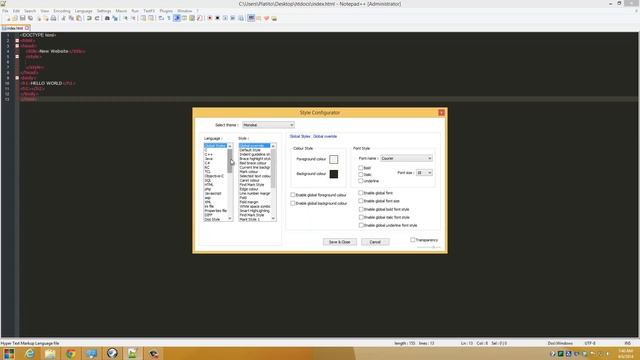
Task: Open the Search menu
Action: 30,11
